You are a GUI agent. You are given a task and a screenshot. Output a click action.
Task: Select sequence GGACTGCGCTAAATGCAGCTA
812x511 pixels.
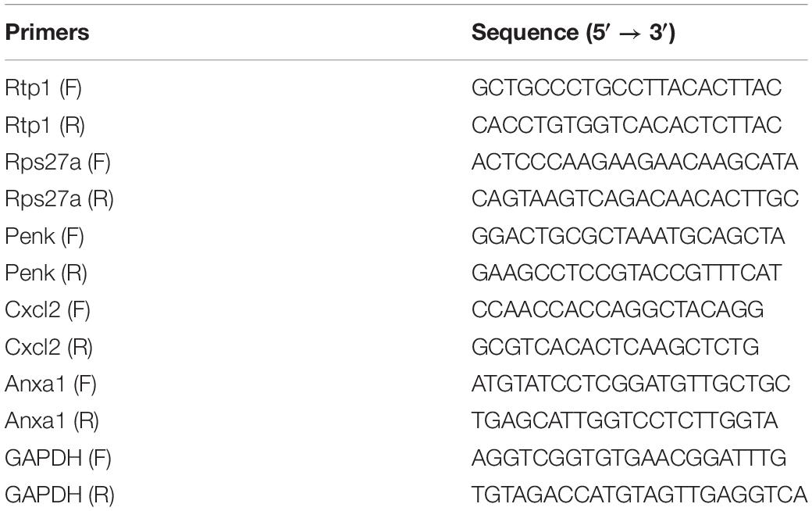[629, 236]
